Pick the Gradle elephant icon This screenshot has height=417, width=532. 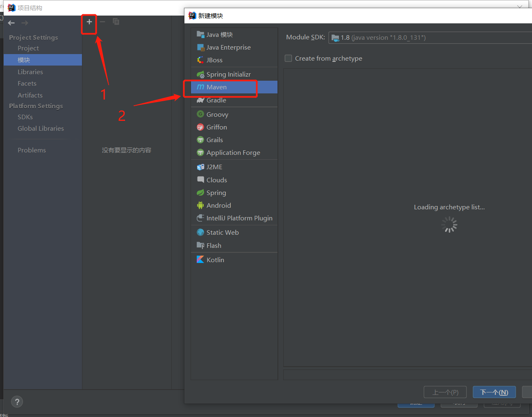[200, 100]
